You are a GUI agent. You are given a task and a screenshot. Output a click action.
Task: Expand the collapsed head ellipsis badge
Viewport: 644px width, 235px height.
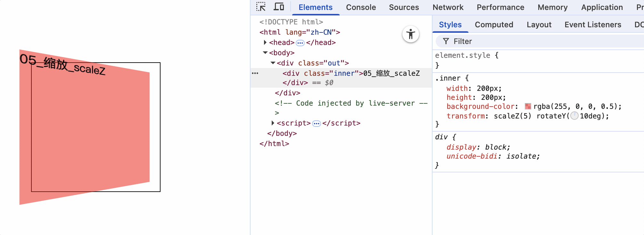pyautogui.click(x=300, y=43)
